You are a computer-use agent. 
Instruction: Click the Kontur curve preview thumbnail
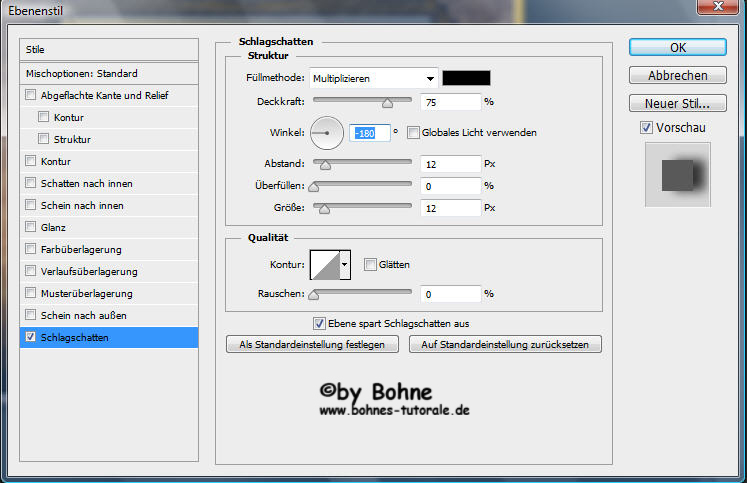point(324,264)
